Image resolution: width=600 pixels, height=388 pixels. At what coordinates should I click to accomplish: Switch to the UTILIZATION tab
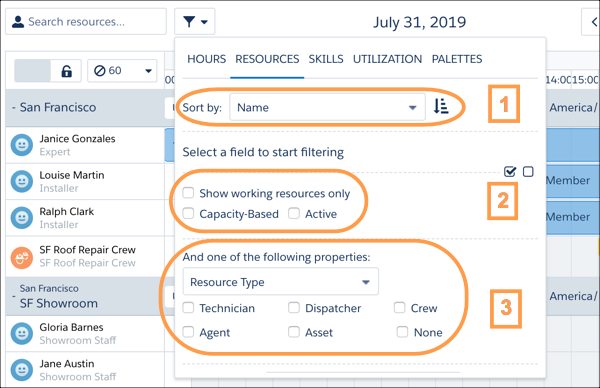click(387, 59)
